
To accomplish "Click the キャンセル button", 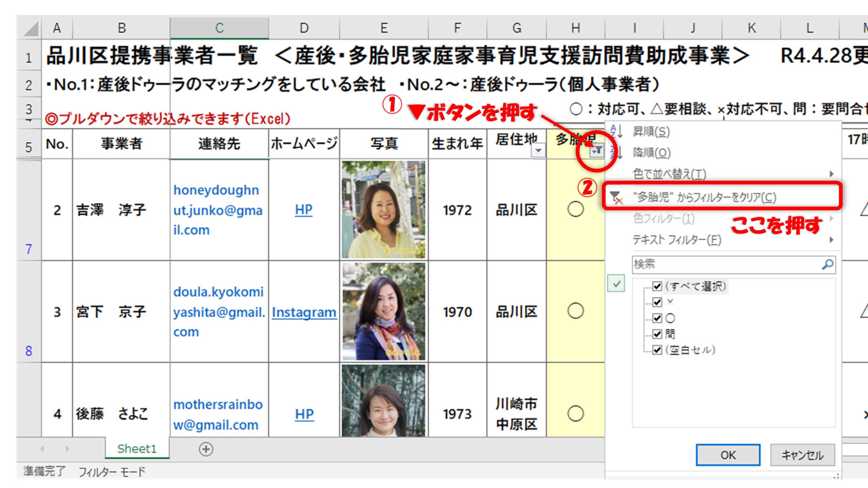I will [802, 455].
